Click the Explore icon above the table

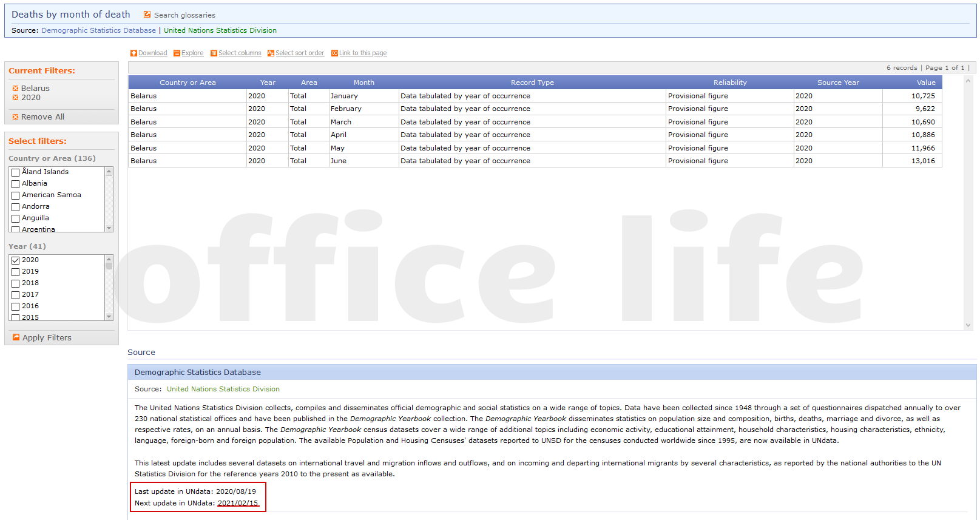(x=177, y=53)
